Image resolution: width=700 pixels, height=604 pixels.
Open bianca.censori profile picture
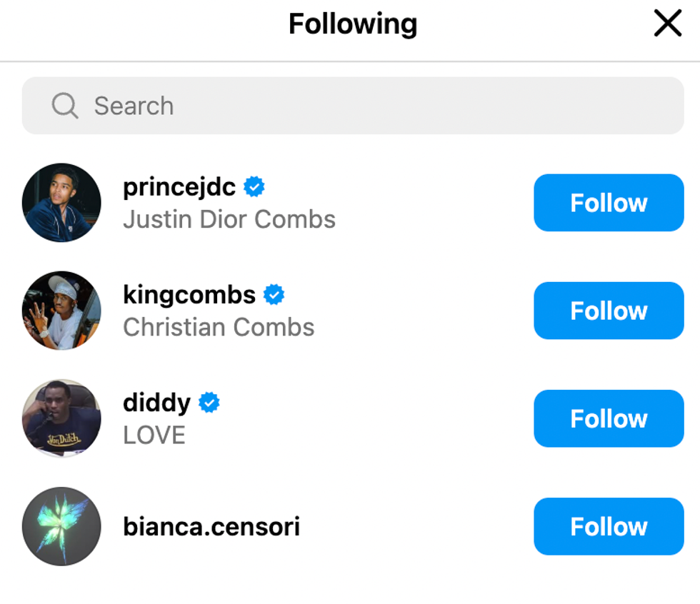pos(61,526)
